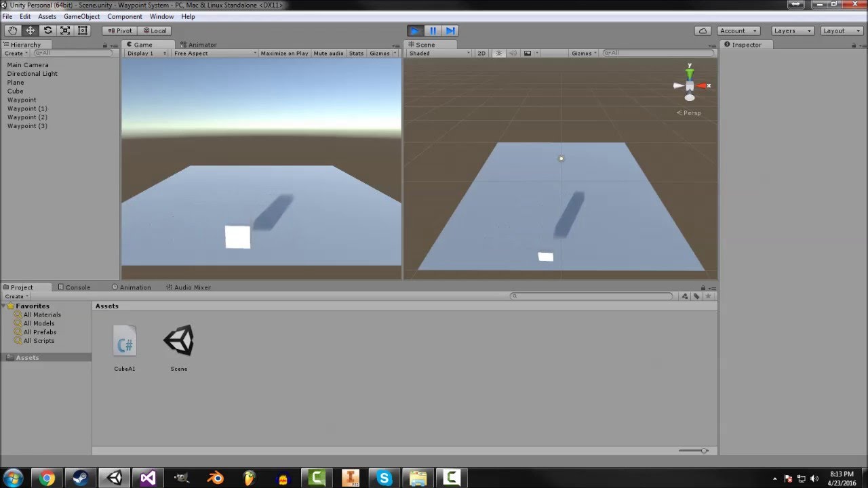Enable Maximize on Play
The height and width of the screenshot is (488, 868).
pos(284,53)
